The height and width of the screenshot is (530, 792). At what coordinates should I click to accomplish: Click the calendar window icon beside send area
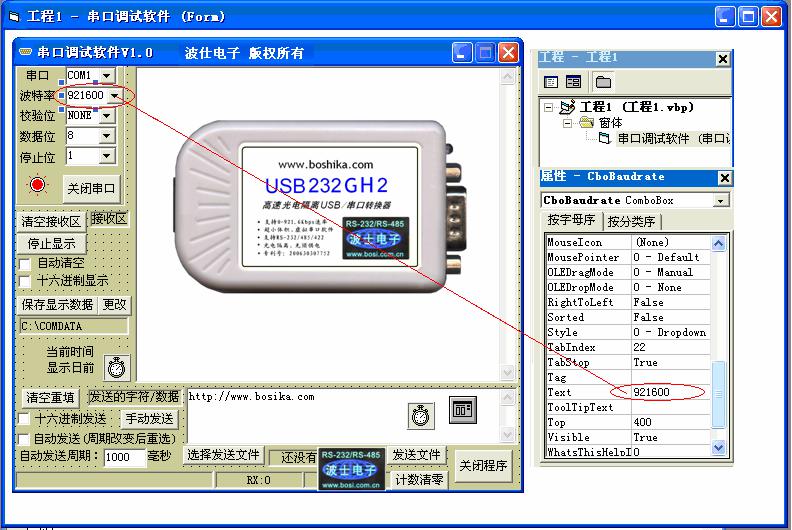[x=461, y=410]
